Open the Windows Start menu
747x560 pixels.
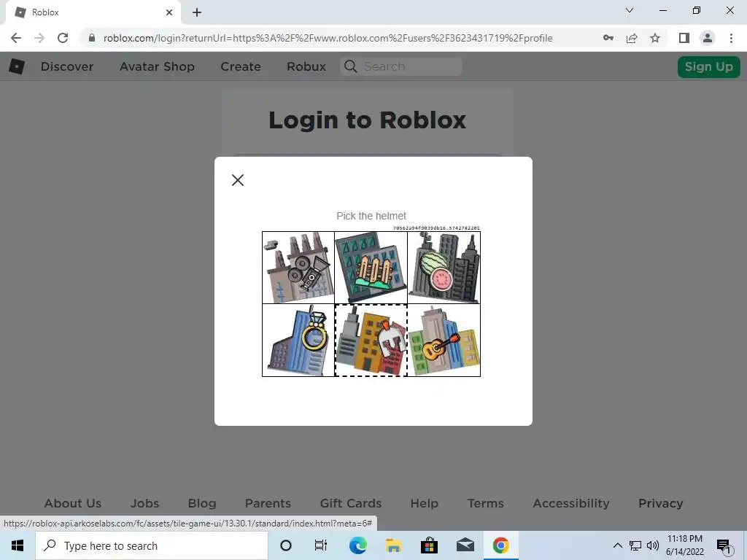[18, 545]
